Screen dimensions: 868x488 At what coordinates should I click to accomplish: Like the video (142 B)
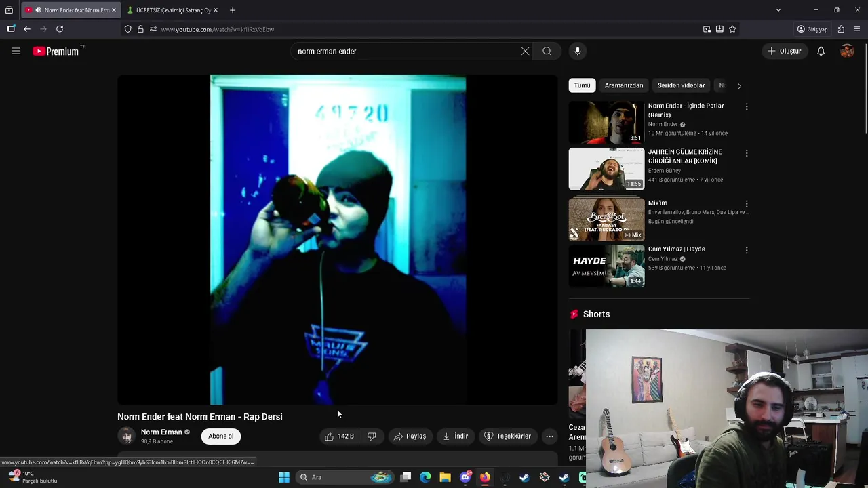(338, 436)
